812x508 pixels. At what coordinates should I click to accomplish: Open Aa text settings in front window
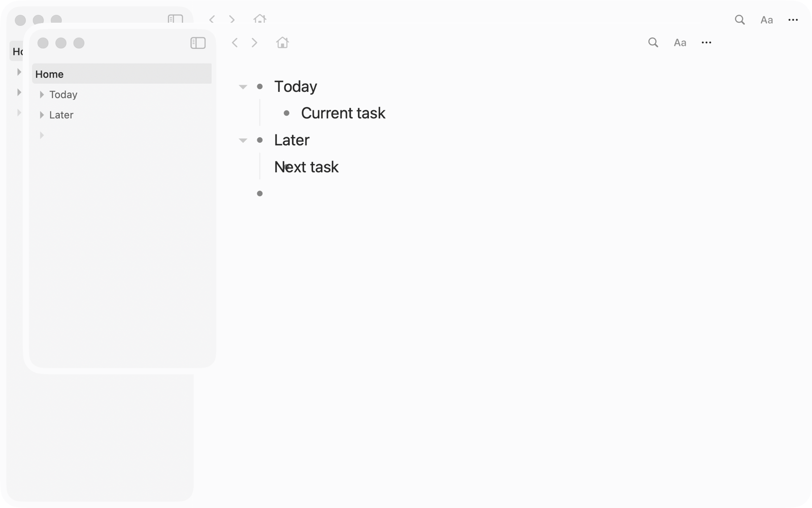[x=680, y=43]
